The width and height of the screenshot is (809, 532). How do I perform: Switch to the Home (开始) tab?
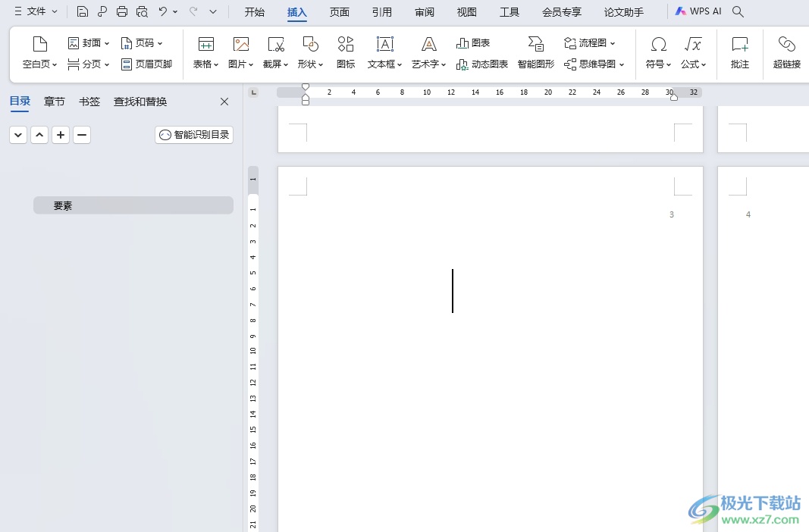[254, 12]
